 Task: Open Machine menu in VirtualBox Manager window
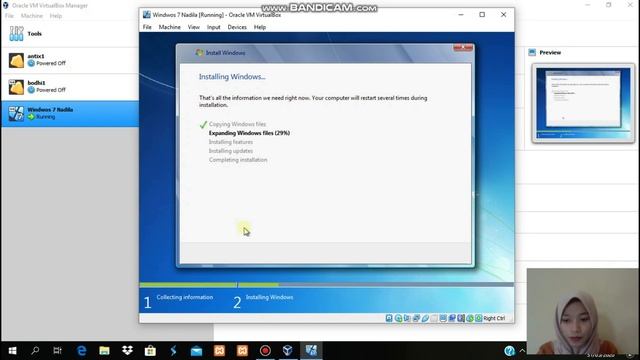31,16
